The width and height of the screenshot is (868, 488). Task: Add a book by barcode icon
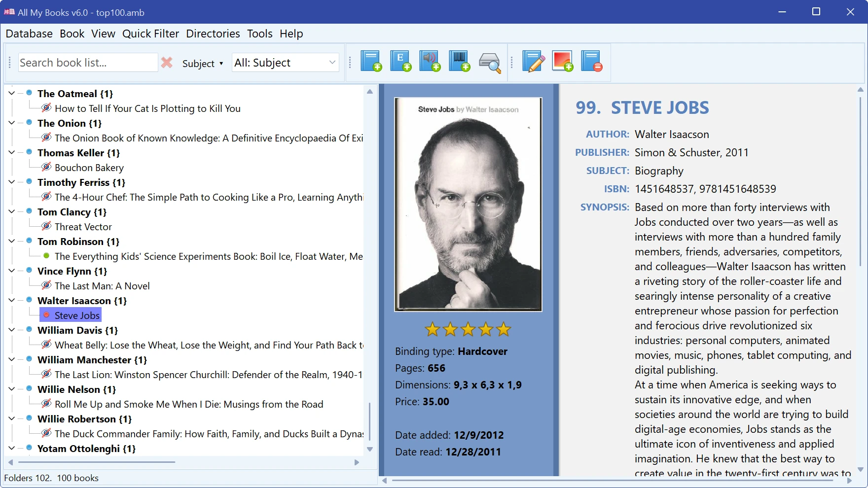[x=460, y=62]
